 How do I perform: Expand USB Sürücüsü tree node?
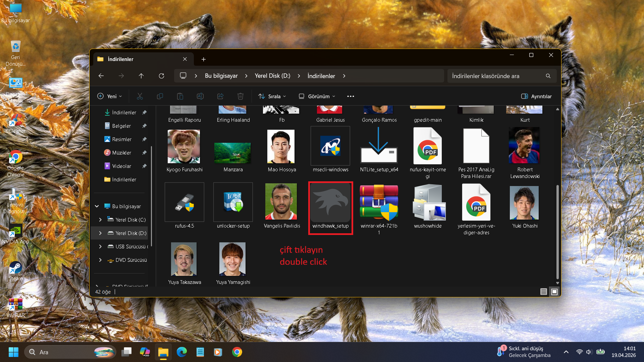coord(100,246)
